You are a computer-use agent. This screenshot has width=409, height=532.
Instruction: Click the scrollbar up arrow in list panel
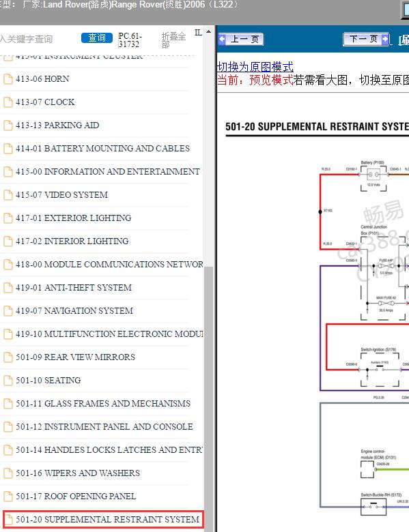coord(208,32)
